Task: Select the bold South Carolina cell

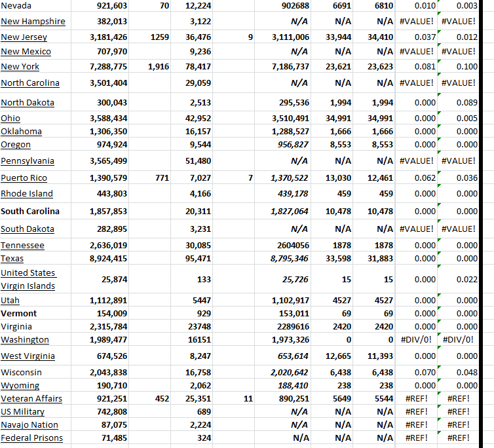Action: click(35, 211)
